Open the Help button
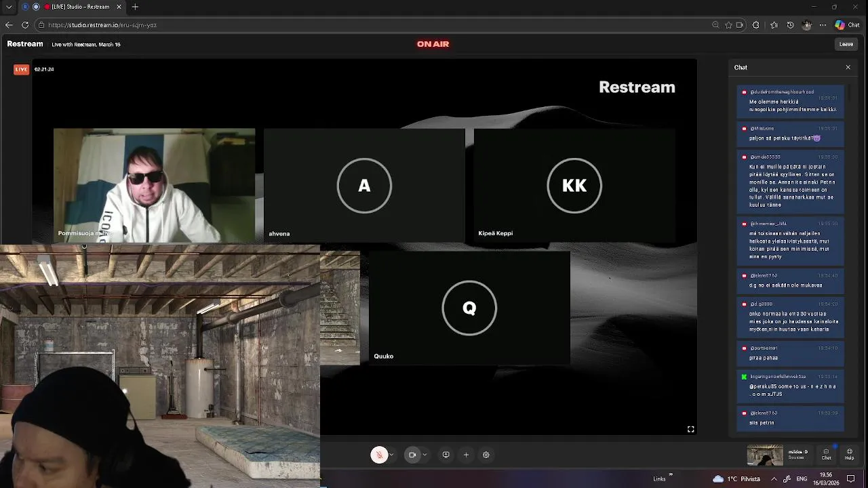Viewport: 868px width, 488px height. (x=850, y=454)
